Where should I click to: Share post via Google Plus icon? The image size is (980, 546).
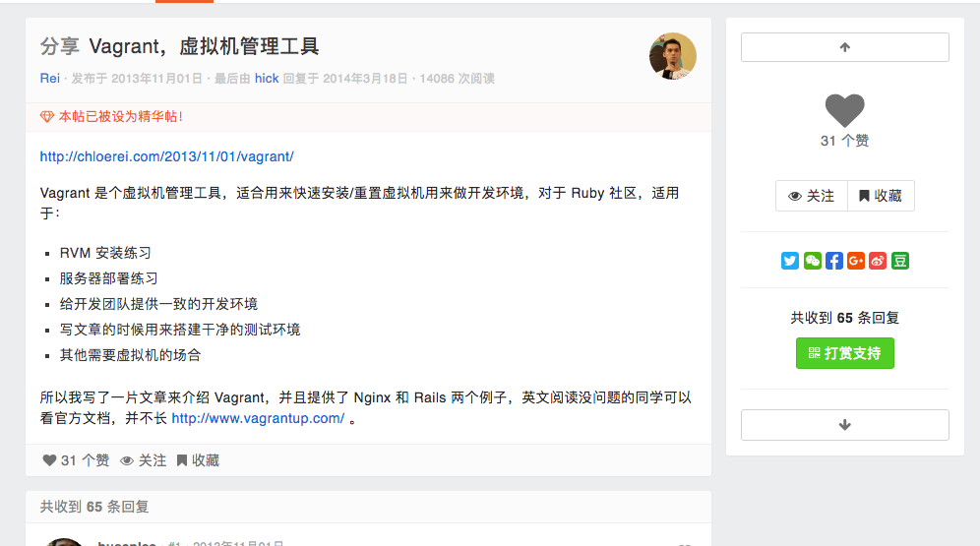tap(856, 261)
